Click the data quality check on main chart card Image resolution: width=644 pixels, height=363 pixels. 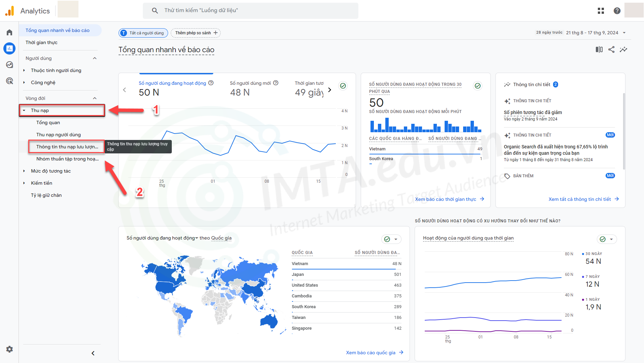(x=343, y=86)
